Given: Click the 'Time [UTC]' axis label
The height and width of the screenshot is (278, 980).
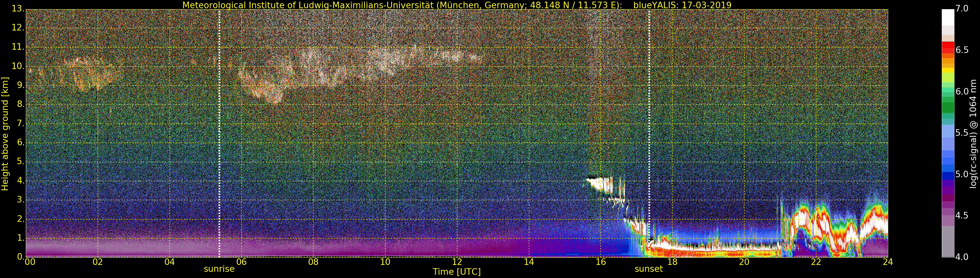Looking at the screenshot, I should coord(457,272).
